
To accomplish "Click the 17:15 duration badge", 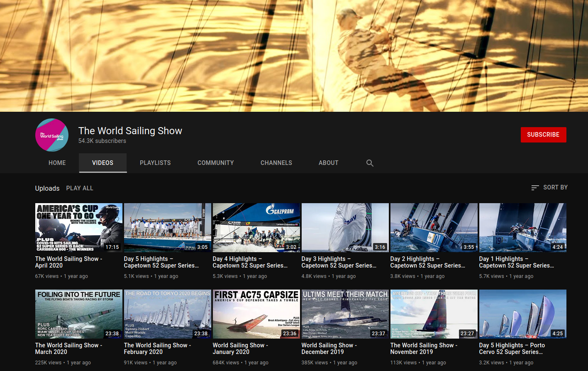I will pos(112,247).
